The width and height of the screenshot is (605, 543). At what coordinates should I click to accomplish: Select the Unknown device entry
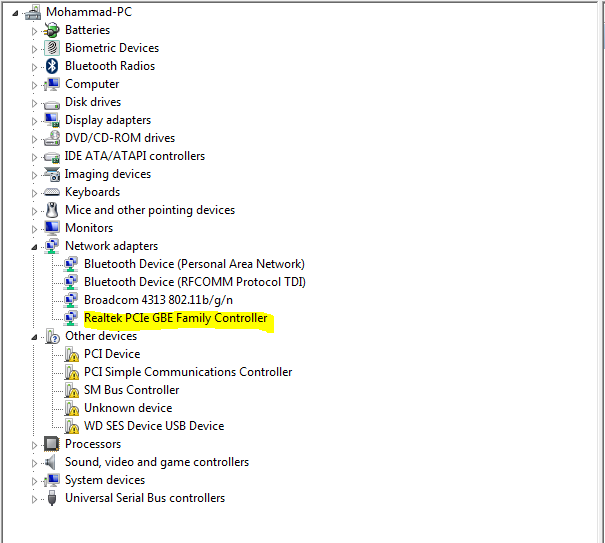pos(128,408)
